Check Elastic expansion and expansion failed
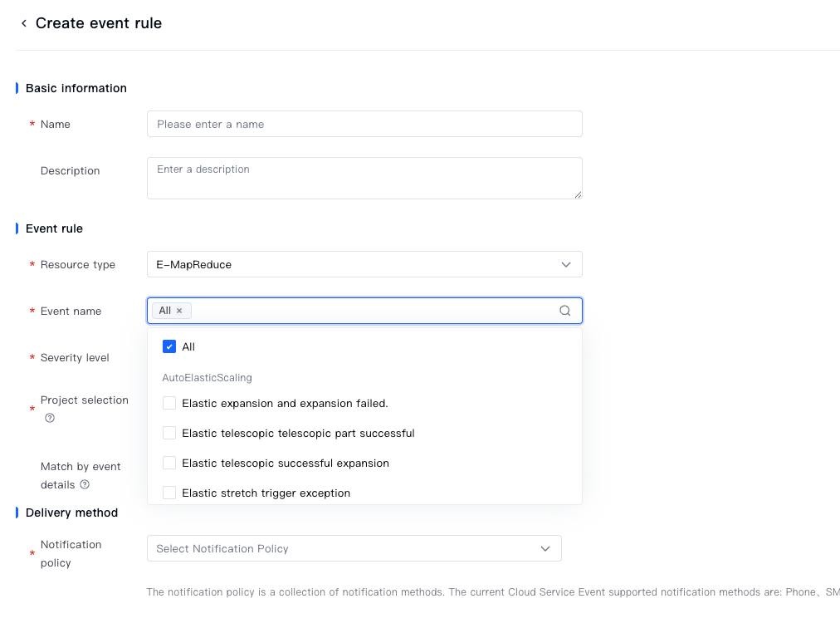The width and height of the screenshot is (840, 628). pyautogui.click(x=169, y=403)
